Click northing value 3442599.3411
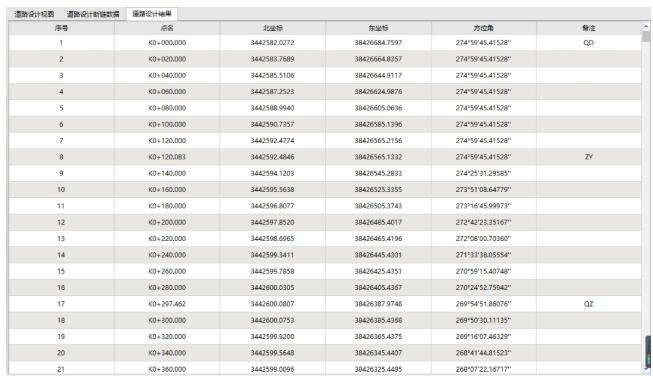Screen dimensions: 653x388 point(272,255)
